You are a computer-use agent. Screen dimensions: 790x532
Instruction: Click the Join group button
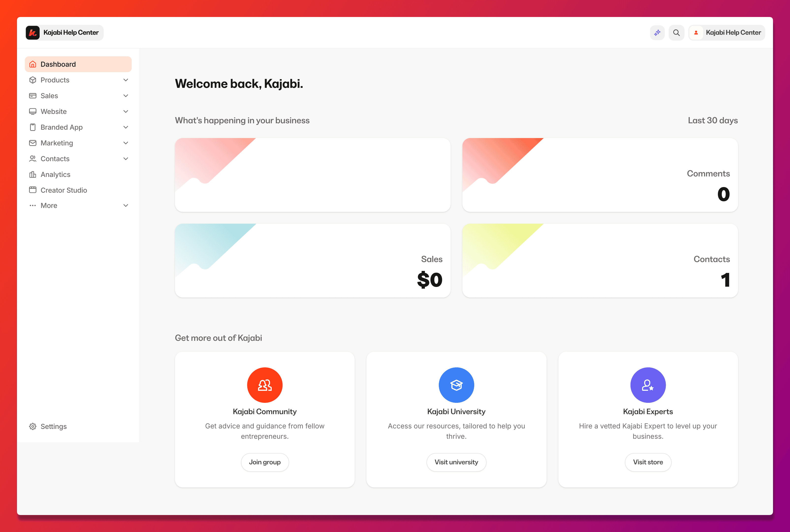(265, 462)
